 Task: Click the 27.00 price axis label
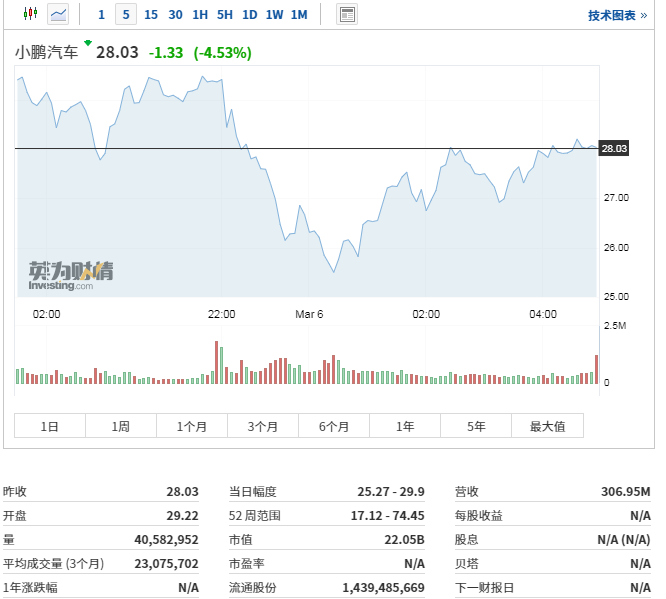point(616,198)
